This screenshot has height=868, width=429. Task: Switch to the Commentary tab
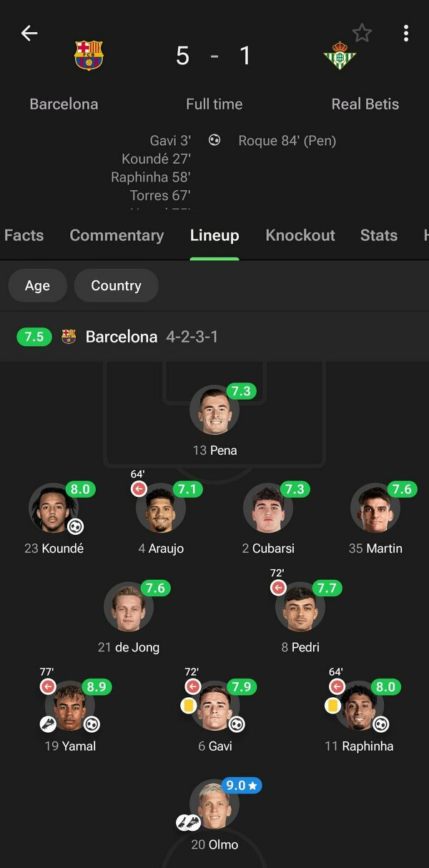pyautogui.click(x=117, y=235)
